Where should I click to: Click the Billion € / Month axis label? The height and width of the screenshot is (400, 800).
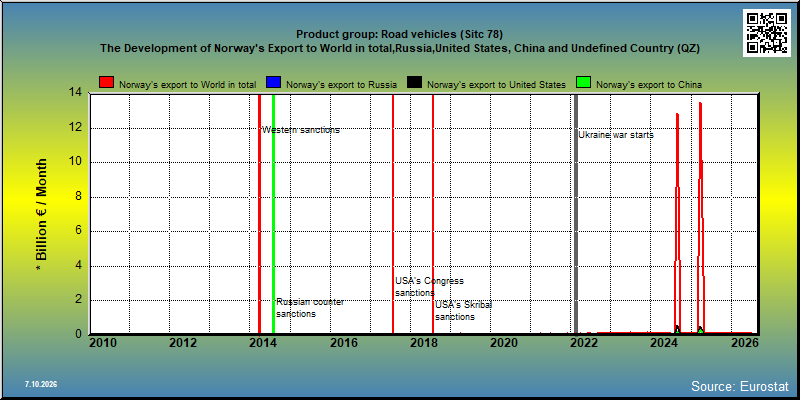42,216
